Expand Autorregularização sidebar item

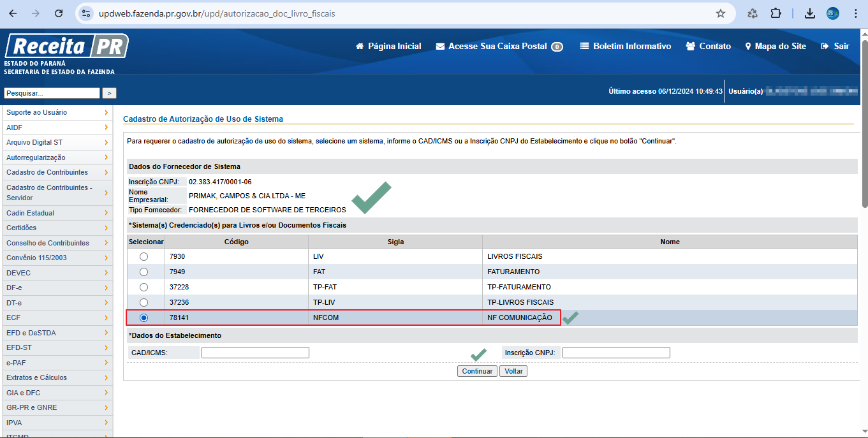[x=57, y=157]
